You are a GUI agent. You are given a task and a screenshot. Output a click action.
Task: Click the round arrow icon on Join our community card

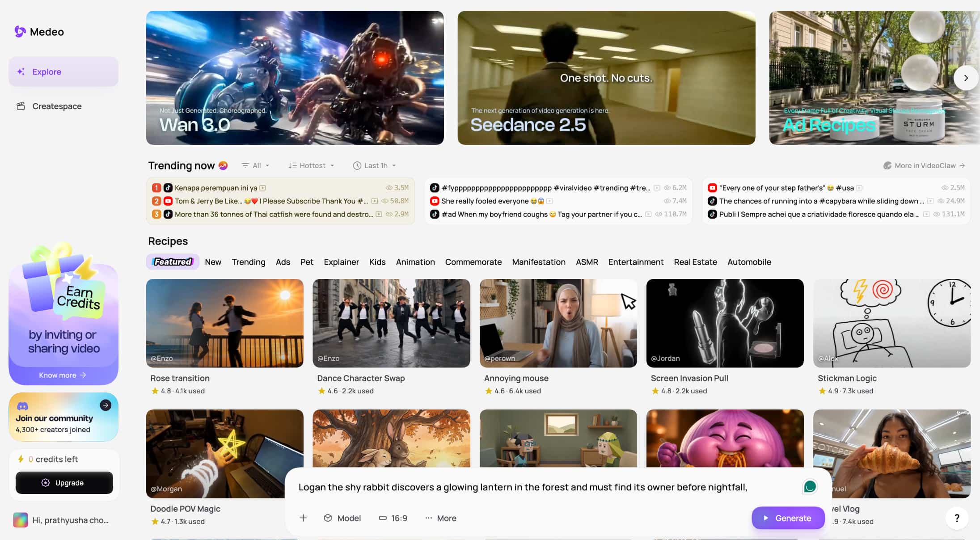click(106, 405)
